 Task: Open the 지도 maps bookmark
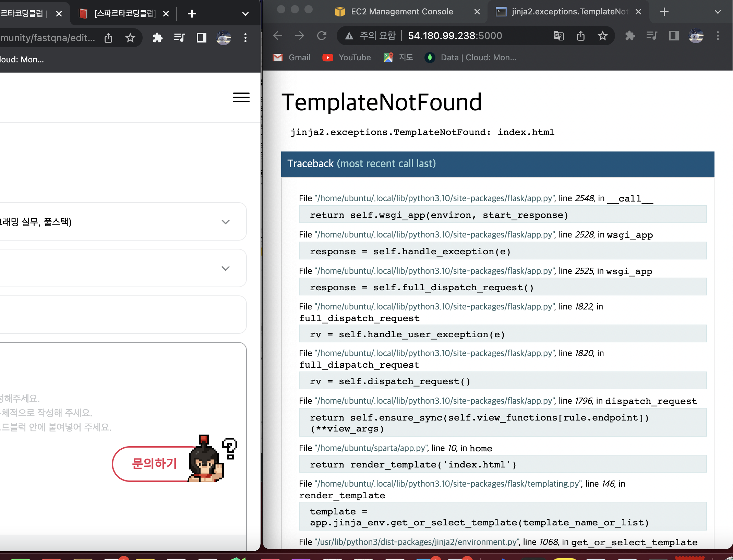click(398, 58)
